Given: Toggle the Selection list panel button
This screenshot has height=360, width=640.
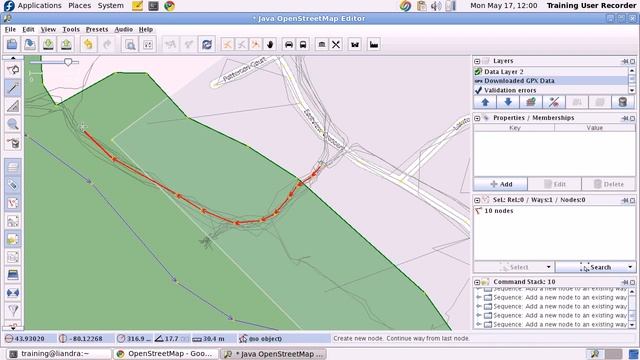Looking at the screenshot, I should (13, 203).
